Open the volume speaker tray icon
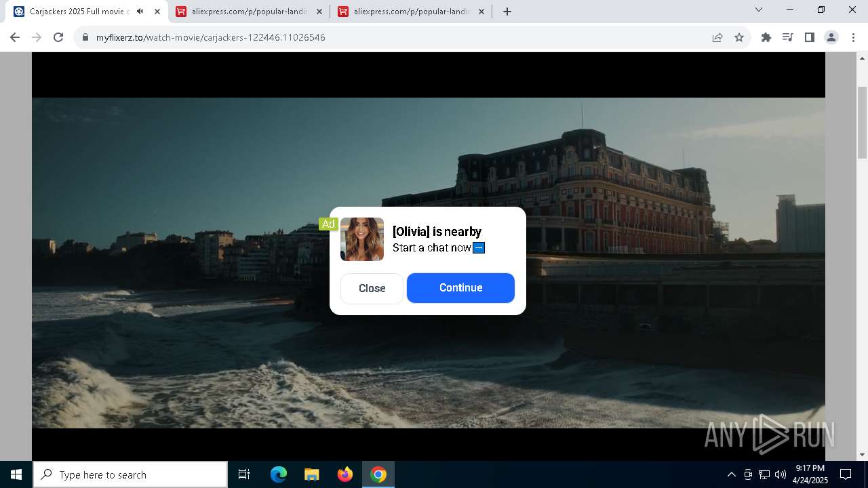This screenshot has height=488, width=868. 781,474
